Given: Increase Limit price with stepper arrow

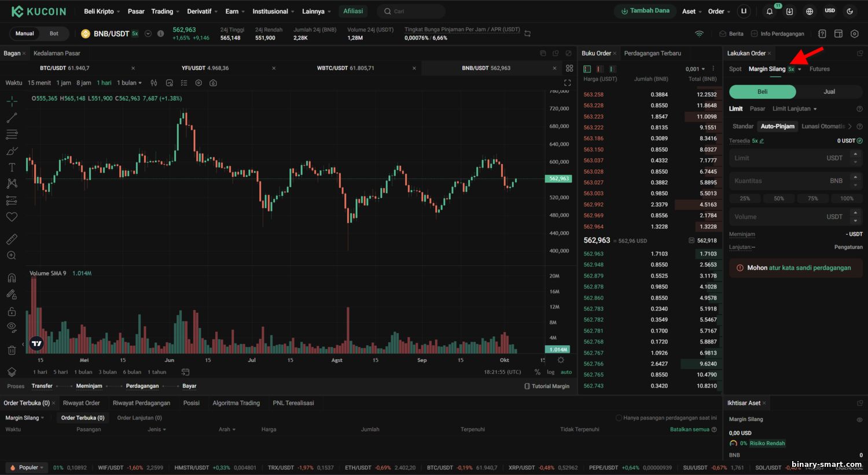Looking at the screenshot, I should click(856, 154).
